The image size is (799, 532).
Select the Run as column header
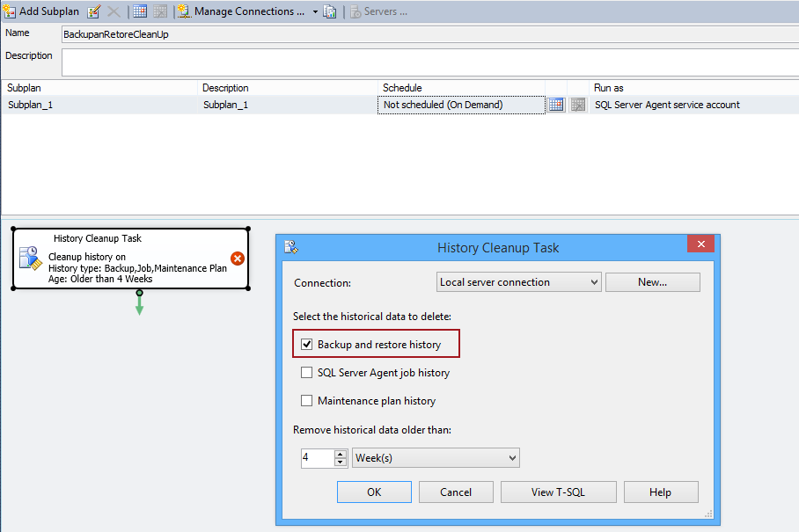pyautogui.click(x=694, y=88)
